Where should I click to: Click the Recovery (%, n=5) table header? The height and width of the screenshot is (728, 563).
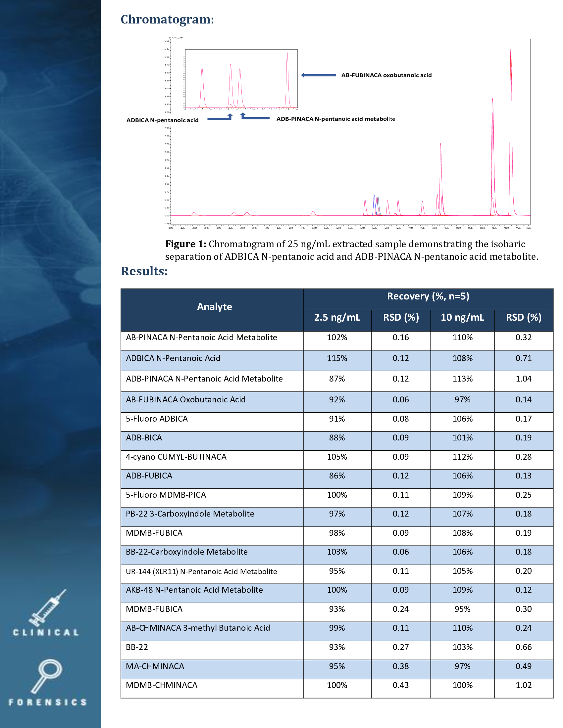pyautogui.click(x=428, y=296)
